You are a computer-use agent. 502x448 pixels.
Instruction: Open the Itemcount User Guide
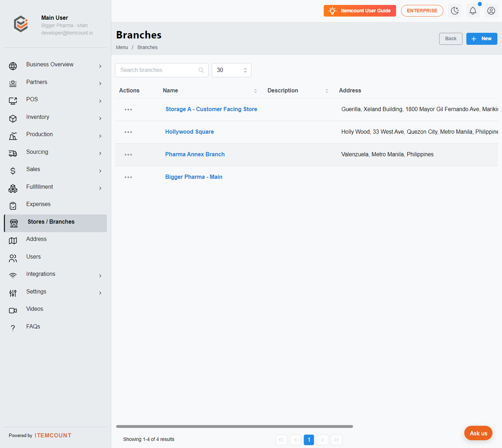[360, 11]
